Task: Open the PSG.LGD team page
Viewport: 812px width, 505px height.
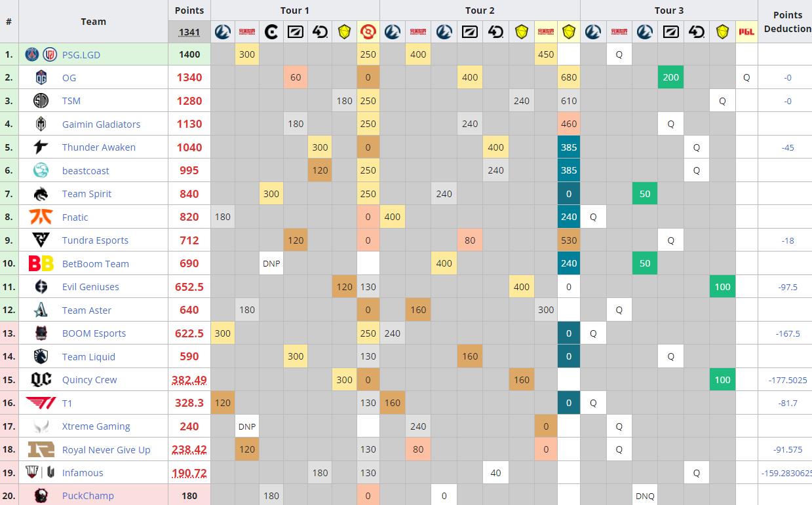Action: [81, 55]
